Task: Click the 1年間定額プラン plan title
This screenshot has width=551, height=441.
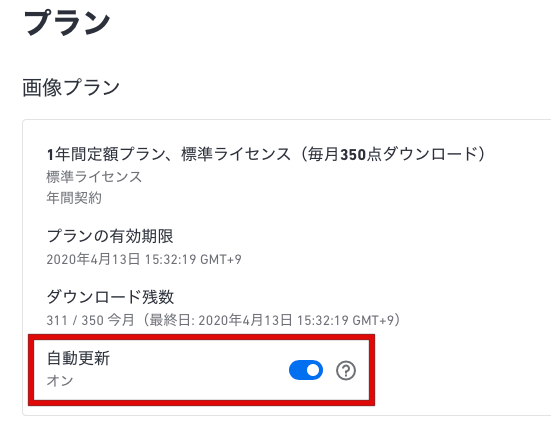Action: pyautogui.click(x=266, y=154)
